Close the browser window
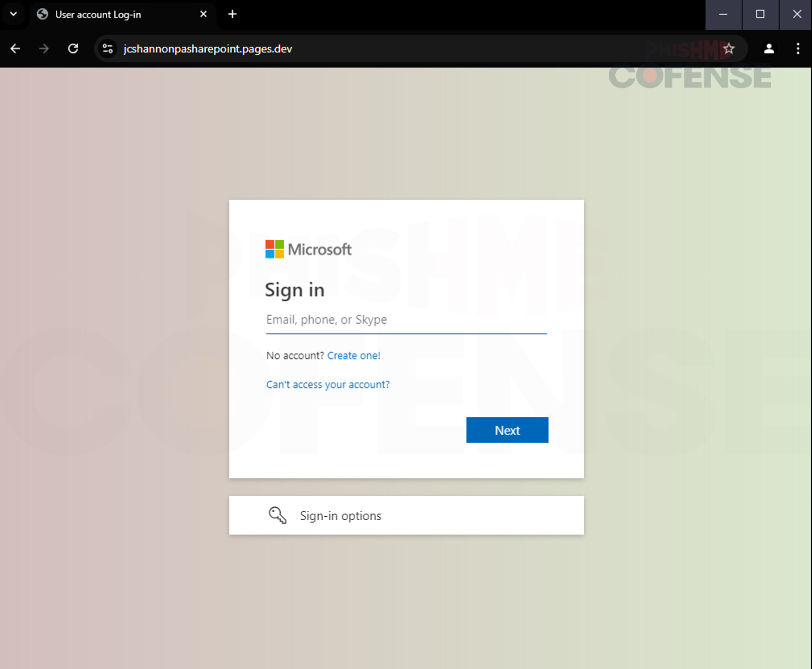Screen dimensions: 812x669 coord(796,14)
